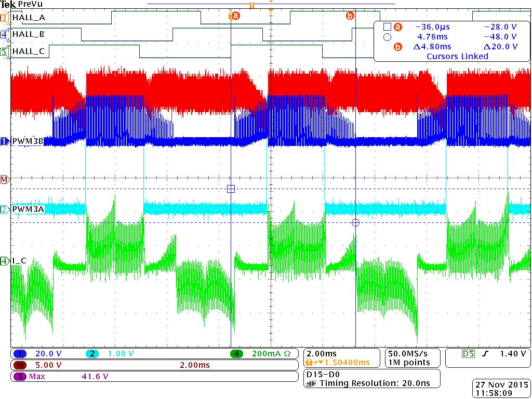Click the channel 2 PWM3A ground marker
532x399 pixels.
point(5,210)
